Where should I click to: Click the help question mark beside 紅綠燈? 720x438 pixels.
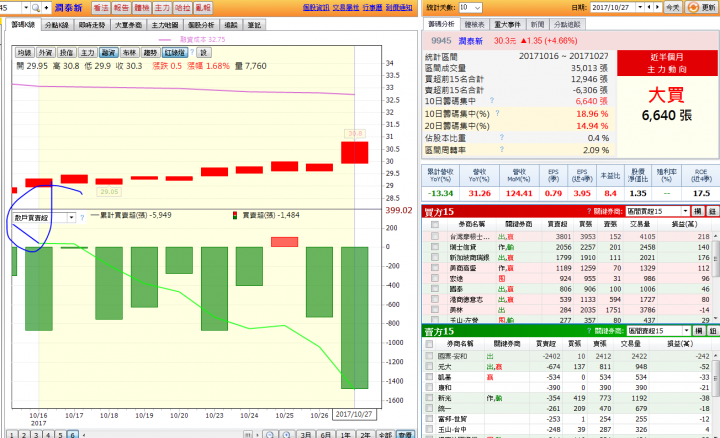pyautogui.click(x=192, y=52)
